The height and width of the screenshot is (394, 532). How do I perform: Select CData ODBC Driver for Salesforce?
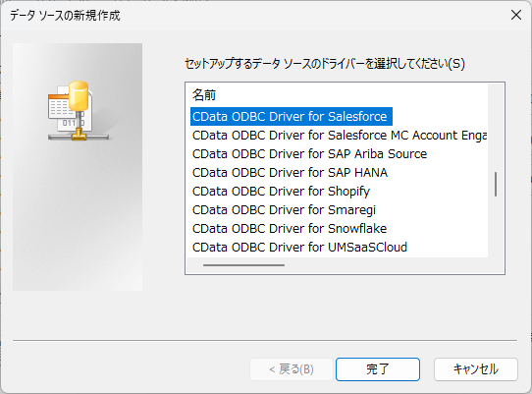(292, 117)
